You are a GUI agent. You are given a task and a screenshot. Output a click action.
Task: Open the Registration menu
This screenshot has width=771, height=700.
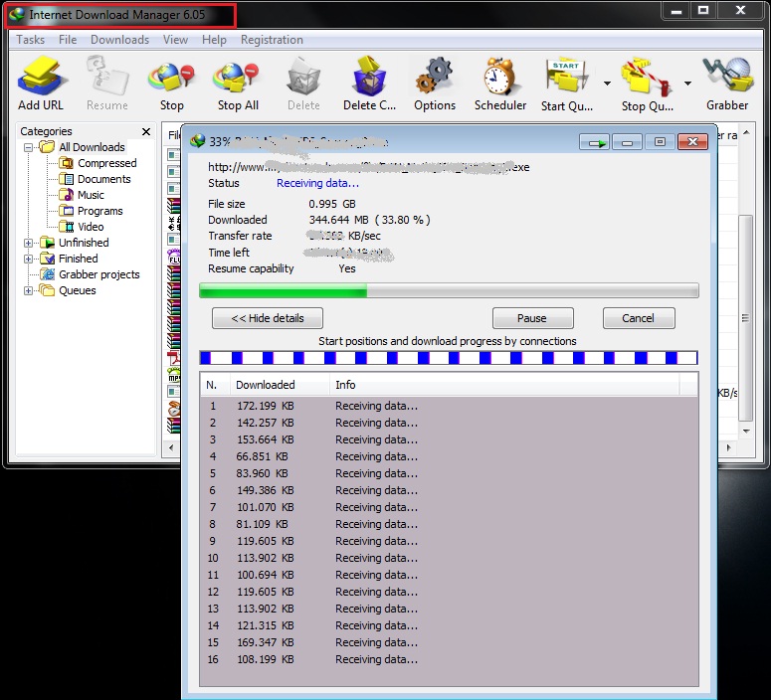coord(272,40)
